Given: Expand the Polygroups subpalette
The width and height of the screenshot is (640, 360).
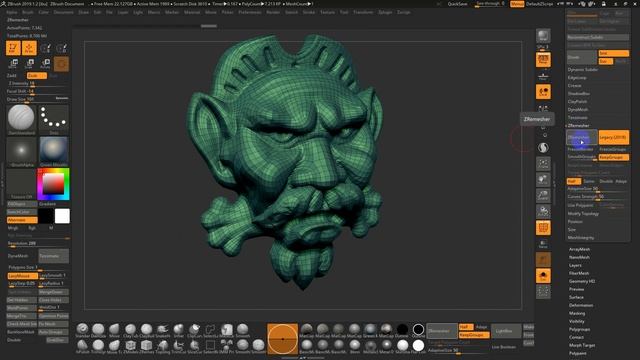Looking at the screenshot, I should 580,329.
